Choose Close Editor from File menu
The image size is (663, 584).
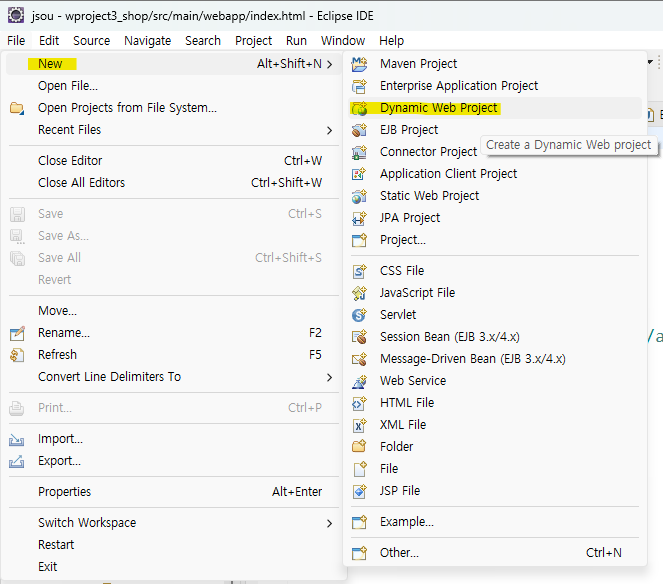(x=173, y=161)
